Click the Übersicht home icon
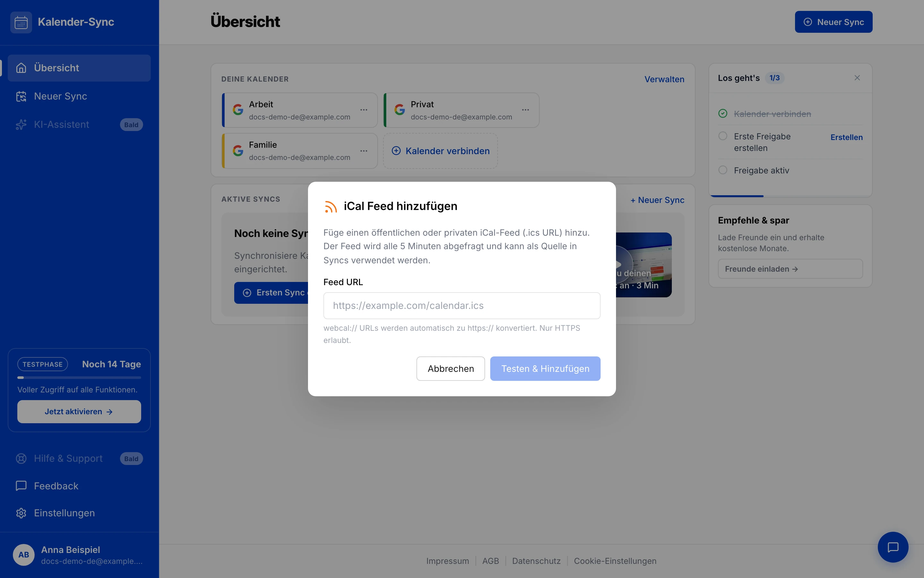The image size is (924, 578). pos(21,68)
